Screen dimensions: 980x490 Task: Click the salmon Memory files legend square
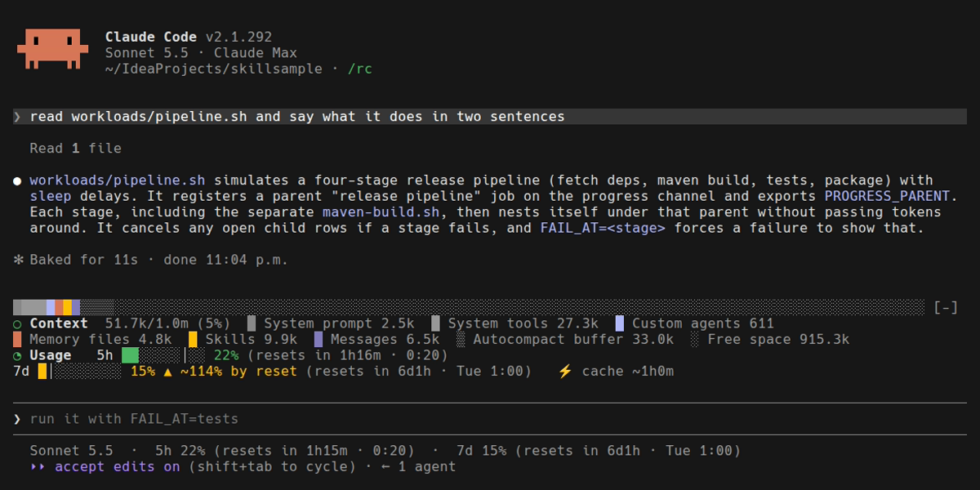[17, 340]
